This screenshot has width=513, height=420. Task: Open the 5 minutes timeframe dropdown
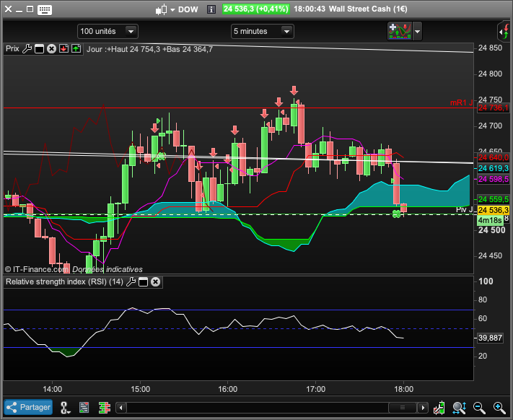(262, 32)
